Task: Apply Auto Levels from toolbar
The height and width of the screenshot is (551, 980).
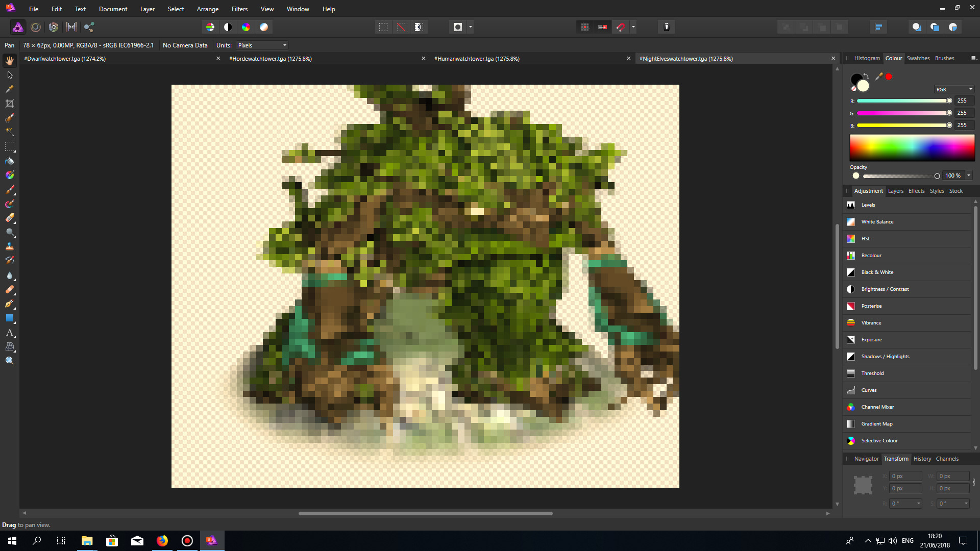Action: (x=210, y=27)
